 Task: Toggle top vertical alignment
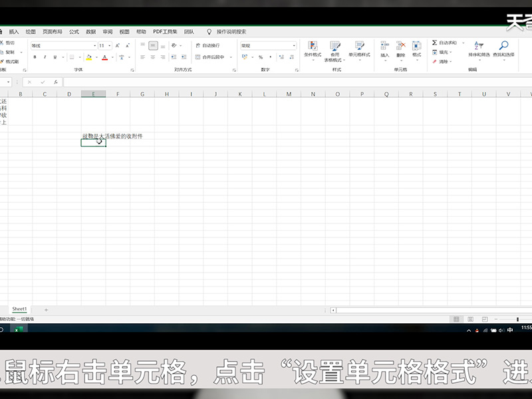tap(143, 45)
